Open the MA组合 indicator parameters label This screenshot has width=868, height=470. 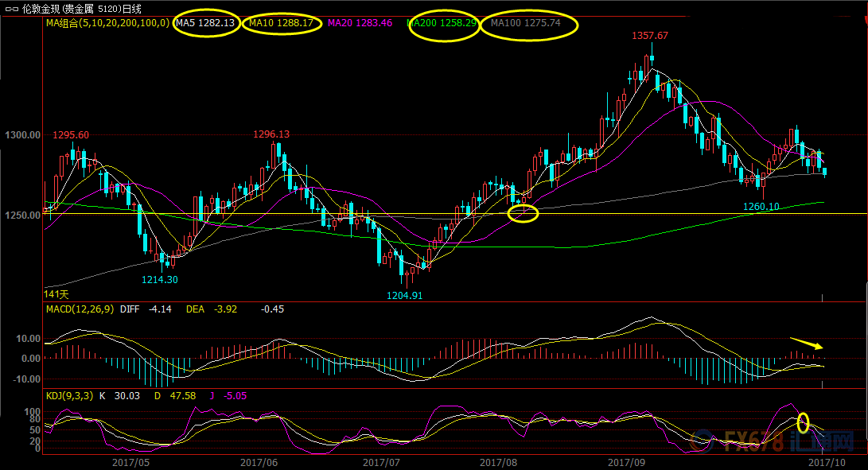pos(106,24)
